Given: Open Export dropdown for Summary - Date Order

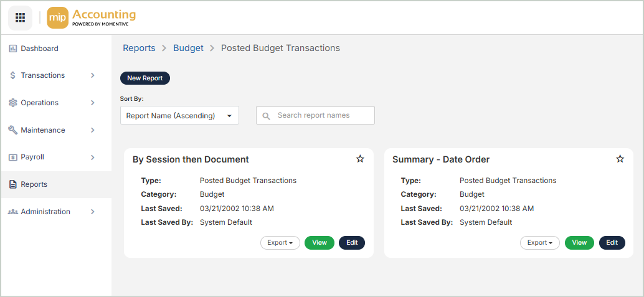Looking at the screenshot, I should click(x=539, y=243).
